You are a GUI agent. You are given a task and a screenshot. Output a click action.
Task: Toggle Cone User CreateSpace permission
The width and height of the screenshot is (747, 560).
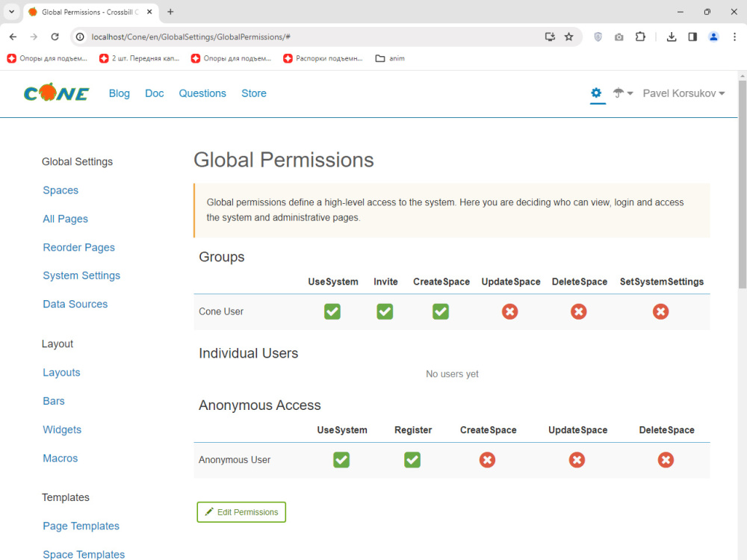[x=440, y=311]
